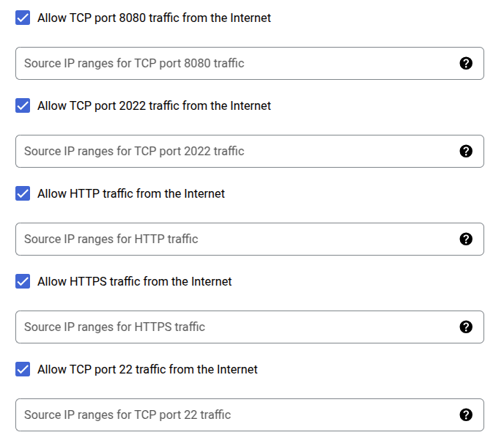Uncheck the TCP port 8080 traffic checkbox
Viewport: 504px width, 446px height.
[x=23, y=18]
